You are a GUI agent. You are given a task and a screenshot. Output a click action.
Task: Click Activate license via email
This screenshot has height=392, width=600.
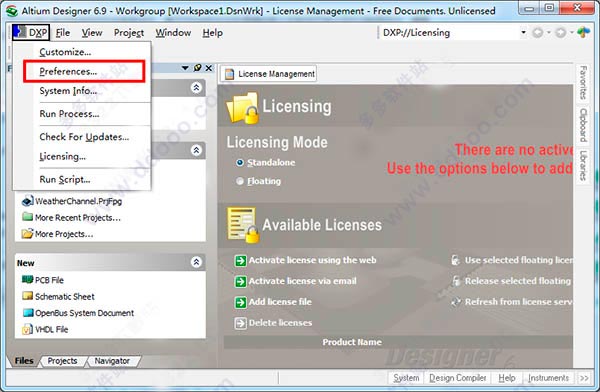click(295, 281)
